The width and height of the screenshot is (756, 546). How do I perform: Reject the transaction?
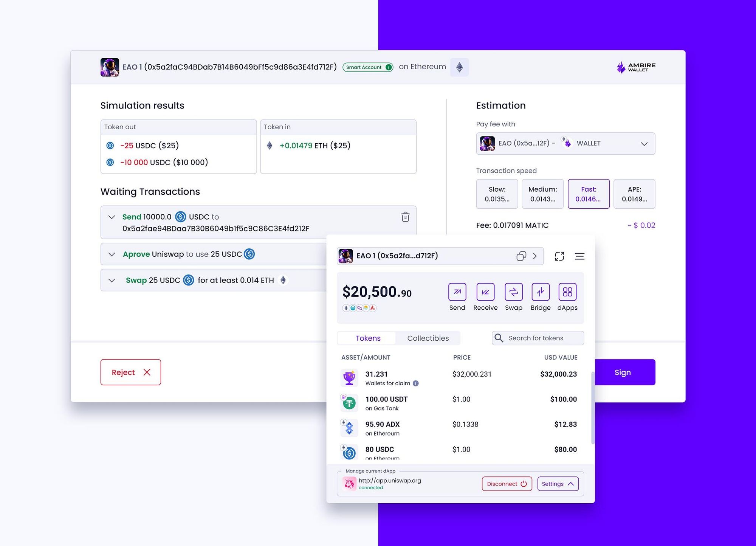pos(131,372)
